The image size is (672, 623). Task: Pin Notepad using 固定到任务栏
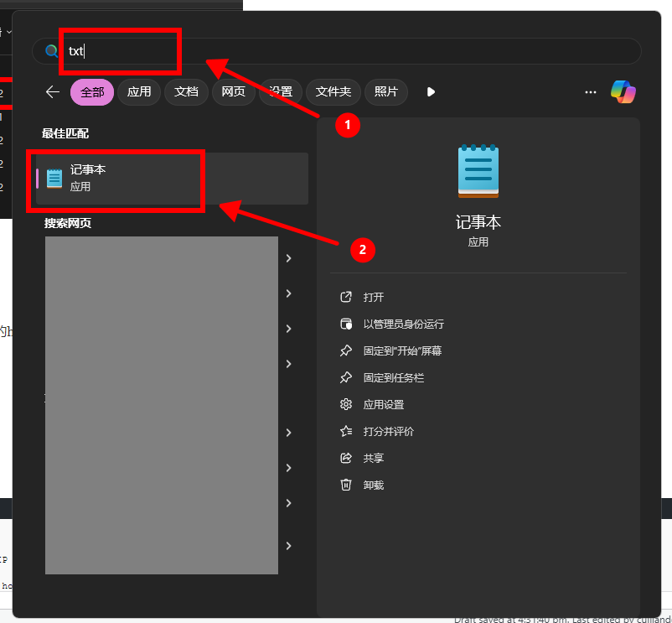coord(393,377)
